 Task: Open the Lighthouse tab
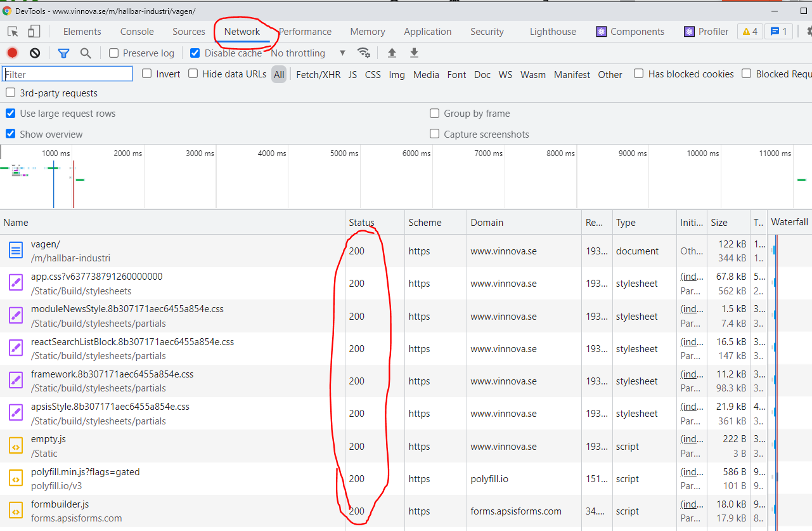[x=553, y=32]
